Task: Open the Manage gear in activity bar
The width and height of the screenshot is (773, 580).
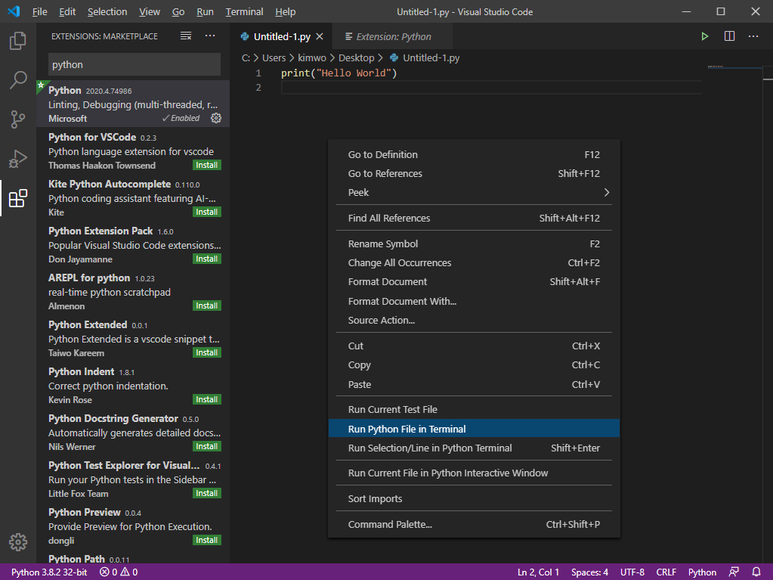Action: [18, 542]
